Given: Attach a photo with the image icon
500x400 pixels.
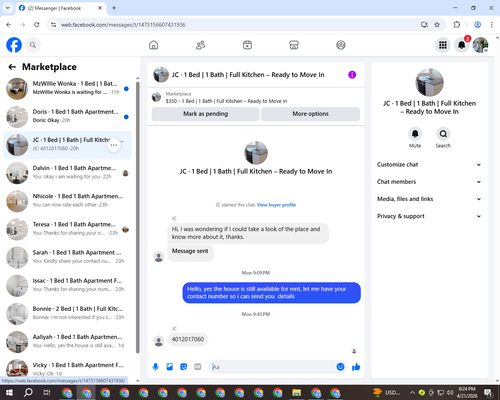Looking at the screenshot, I should (170, 367).
